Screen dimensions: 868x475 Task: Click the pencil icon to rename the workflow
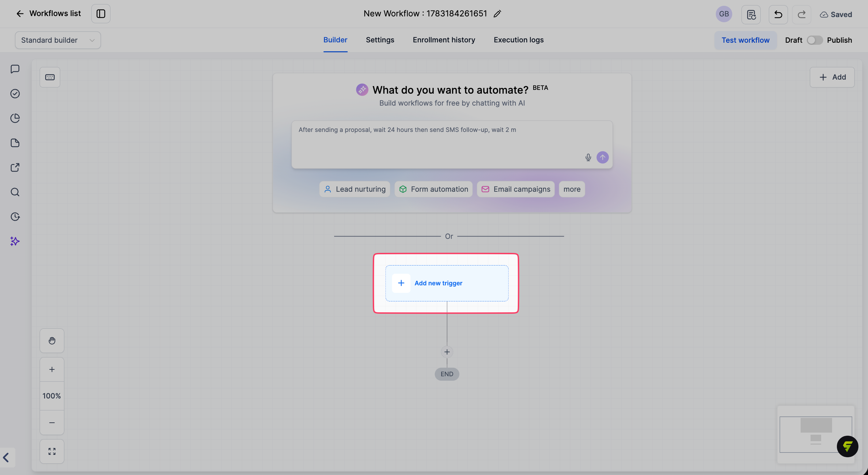tap(497, 14)
